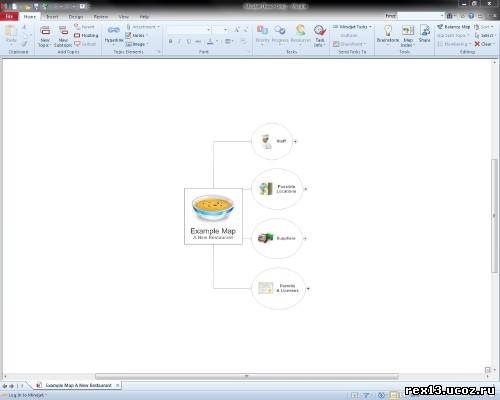Toggle underline text formatting
The height and width of the screenshot is (400, 500).
pos(189,41)
